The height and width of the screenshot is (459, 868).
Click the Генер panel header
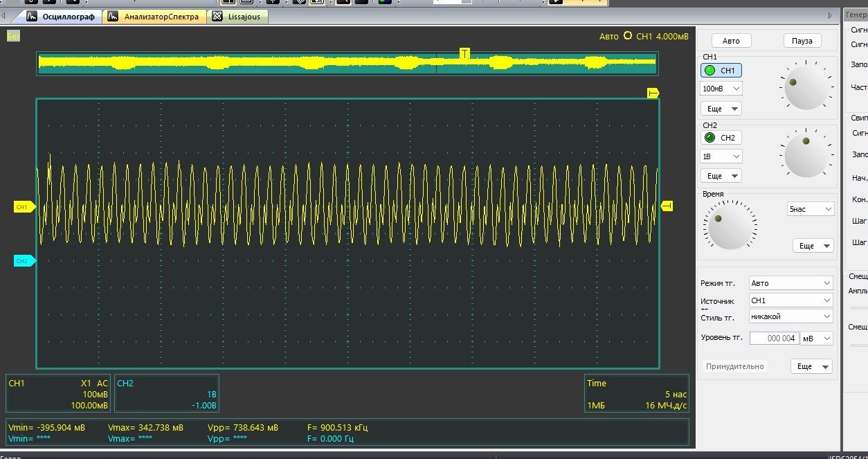[x=856, y=15]
